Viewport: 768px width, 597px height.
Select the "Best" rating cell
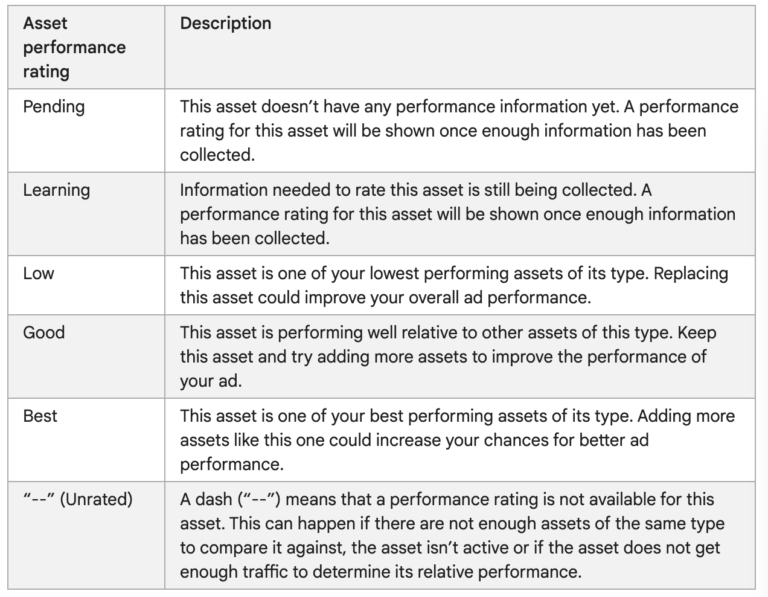40,414
